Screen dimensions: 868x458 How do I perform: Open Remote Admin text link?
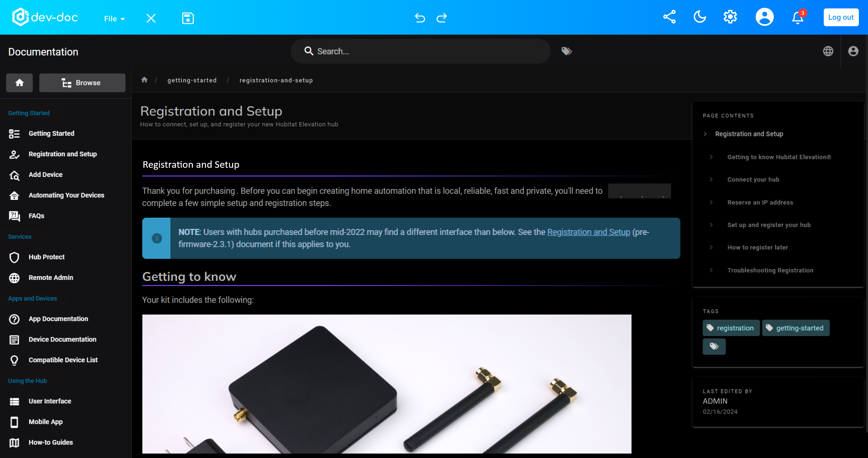(x=51, y=278)
